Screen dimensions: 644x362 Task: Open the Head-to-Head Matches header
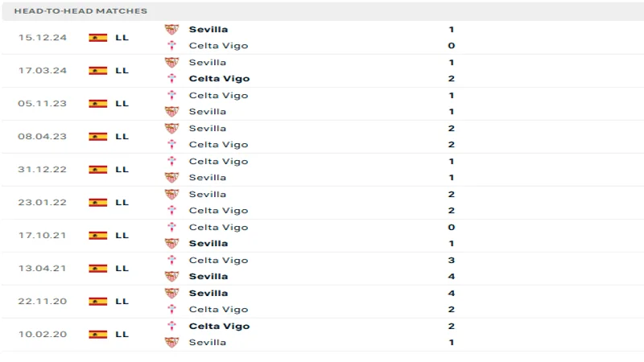click(x=80, y=11)
